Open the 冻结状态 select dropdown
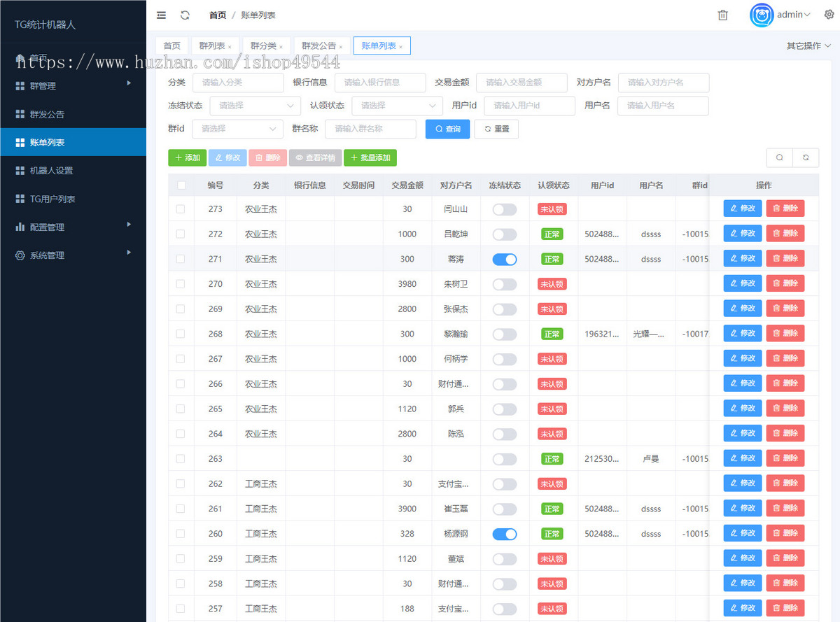The image size is (840, 622). click(255, 106)
